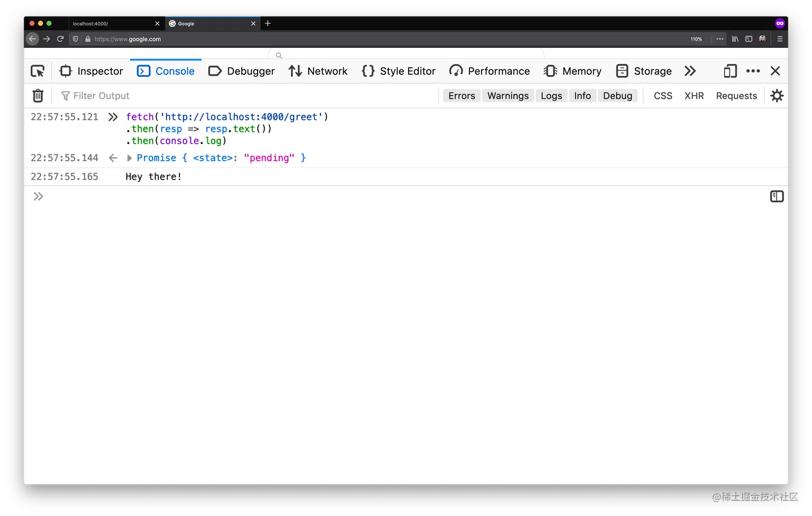Go back in browser history

click(x=32, y=39)
